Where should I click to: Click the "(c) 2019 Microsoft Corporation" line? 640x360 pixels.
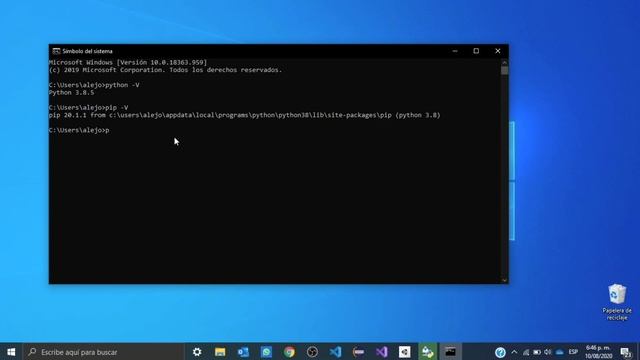[165, 70]
